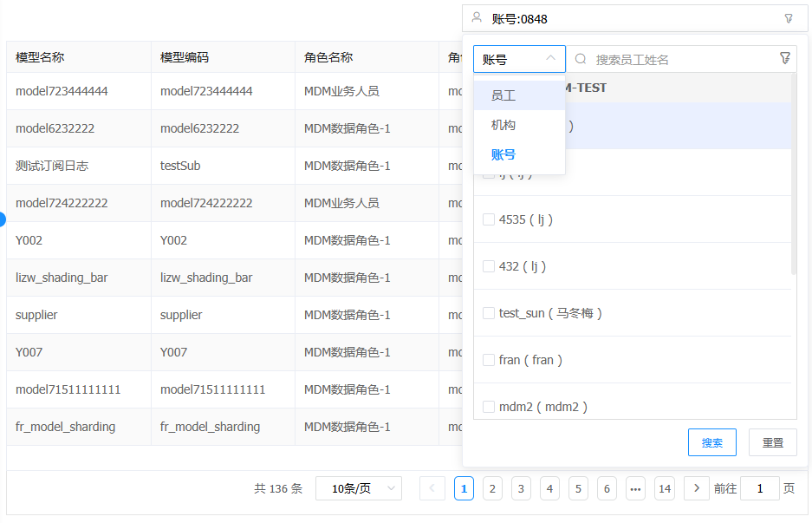Click the funnel icon next to the search box
812x523 pixels.
tap(785, 59)
